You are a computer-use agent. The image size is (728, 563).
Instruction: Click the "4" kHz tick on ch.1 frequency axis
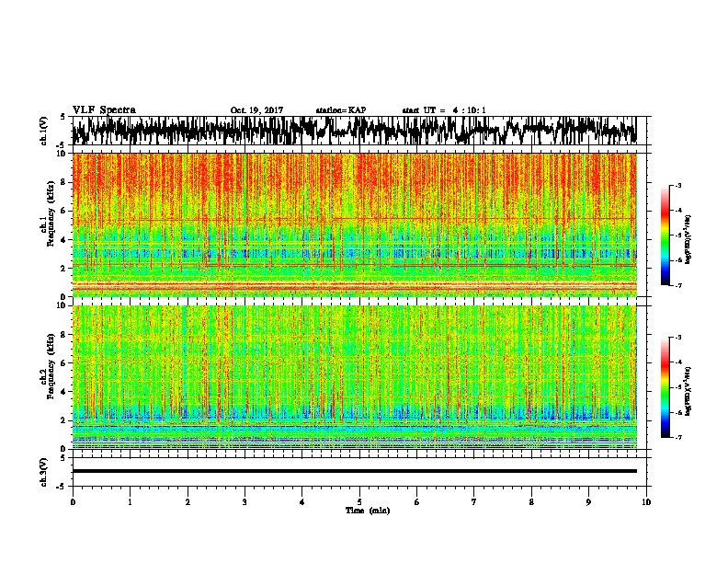click(64, 240)
